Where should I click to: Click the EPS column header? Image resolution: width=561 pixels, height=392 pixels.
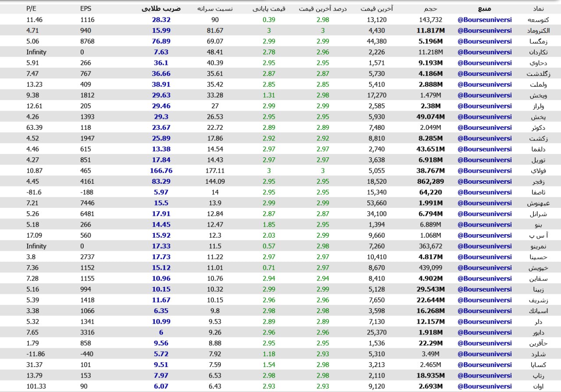pos(86,8)
